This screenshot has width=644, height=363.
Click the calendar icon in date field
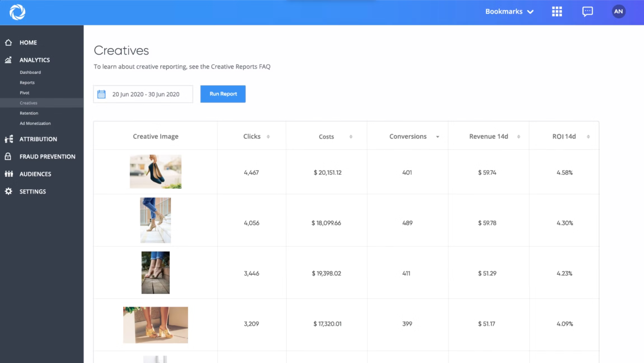101,94
